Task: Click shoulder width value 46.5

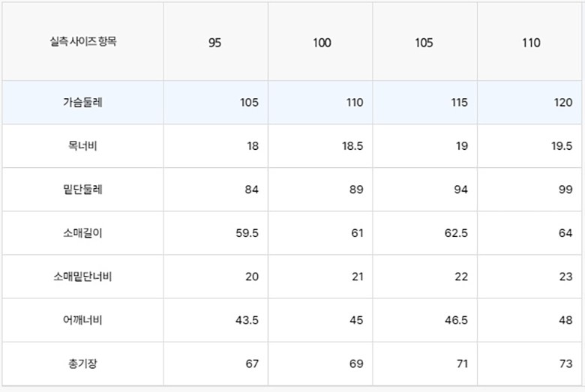Action: point(455,320)
